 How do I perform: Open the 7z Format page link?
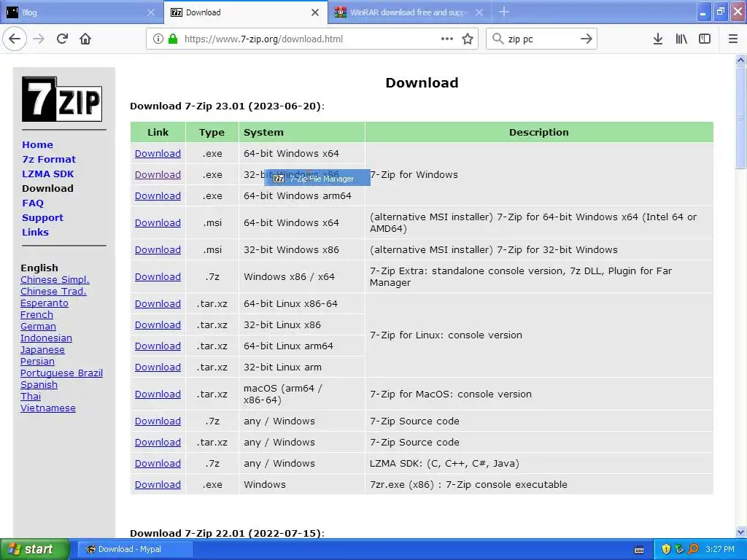pyautogui.click(x=49, y=160)
